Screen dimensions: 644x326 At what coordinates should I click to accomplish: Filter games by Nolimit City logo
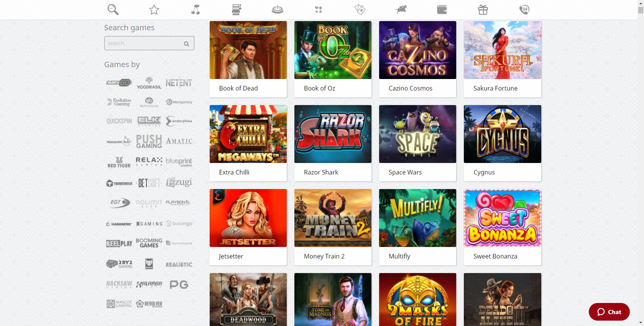(149, 203)
